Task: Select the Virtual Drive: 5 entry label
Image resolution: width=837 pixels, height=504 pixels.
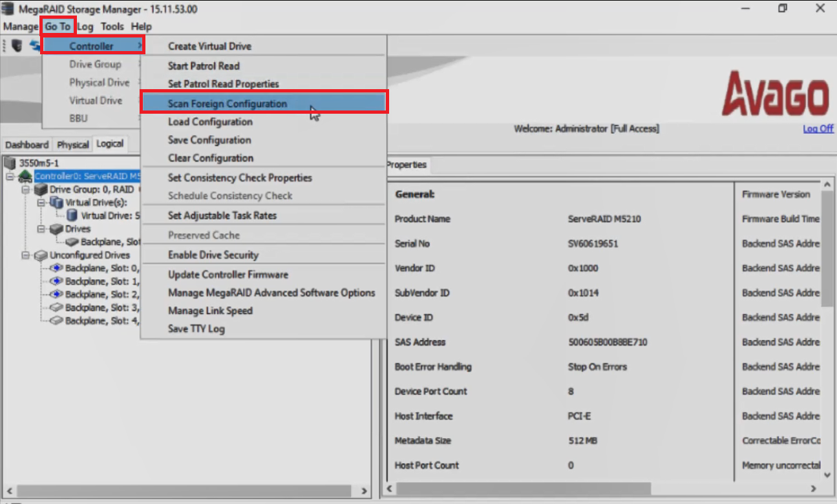Action: 111,216
